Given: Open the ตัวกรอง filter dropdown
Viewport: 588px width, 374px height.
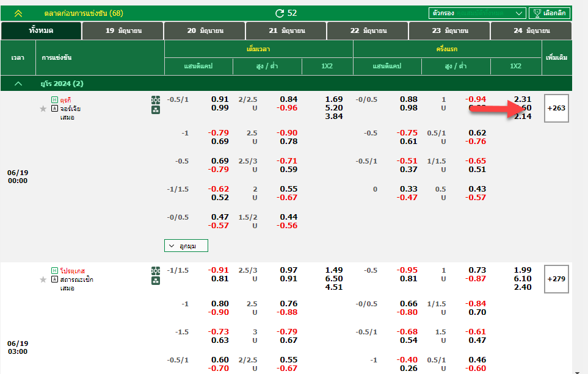Looking at the screenshot, I should coord(477,13).
